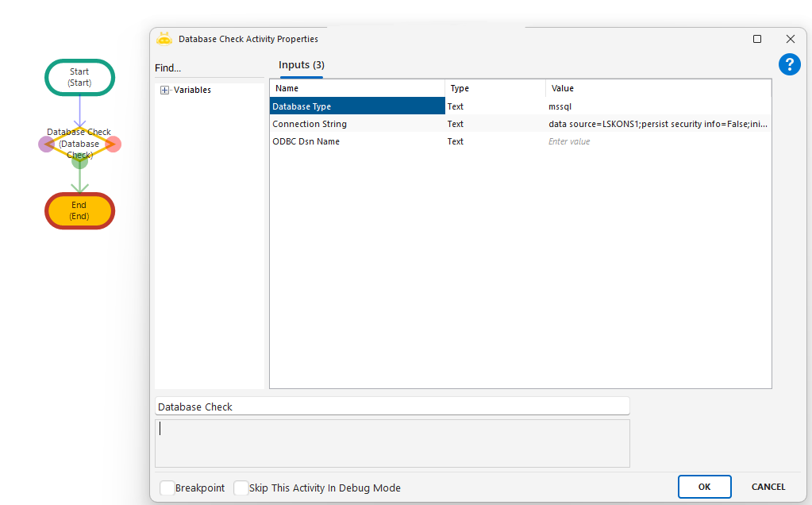The width and height of the screenshot is (812, 505).
Task: Expand the Variables tree node
Action: [x=165, y=91]
